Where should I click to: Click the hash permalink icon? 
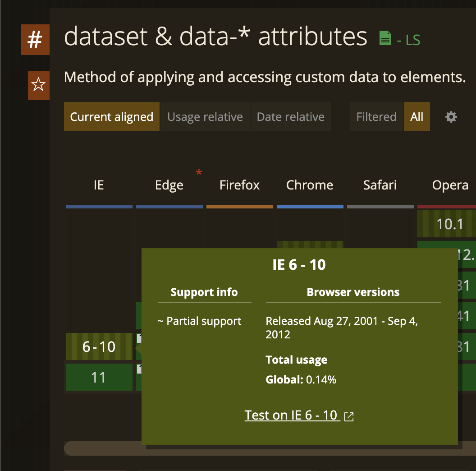point(35,40)
